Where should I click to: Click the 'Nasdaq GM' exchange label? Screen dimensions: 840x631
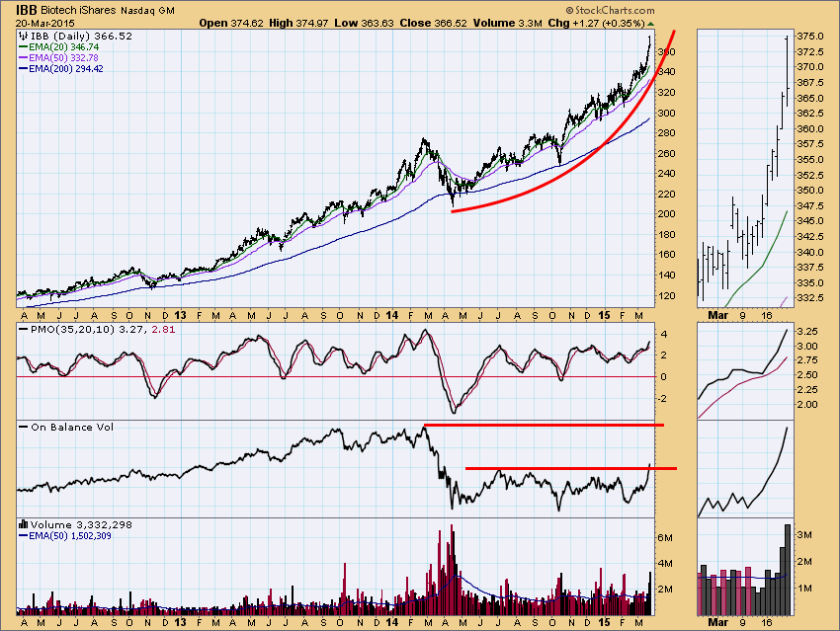[x=147, y=11]
